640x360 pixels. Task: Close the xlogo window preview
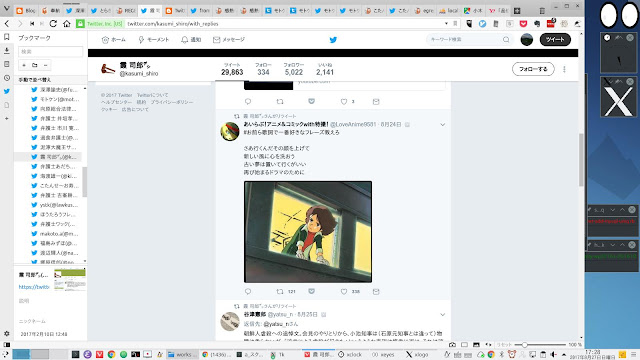tap(630, 82)
